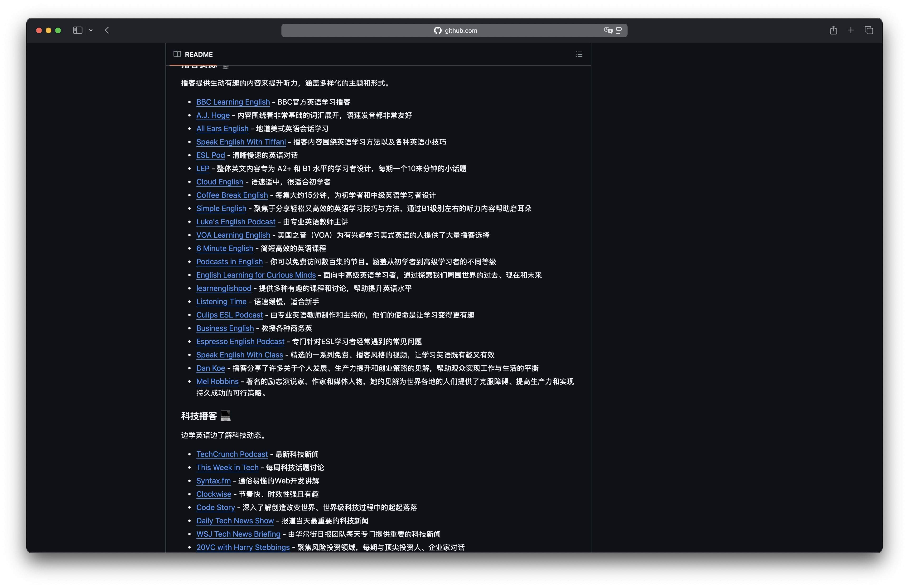Open the Reader view icon
The width and height of the screenshot is (909, 588).
click(x=619, y=30)
